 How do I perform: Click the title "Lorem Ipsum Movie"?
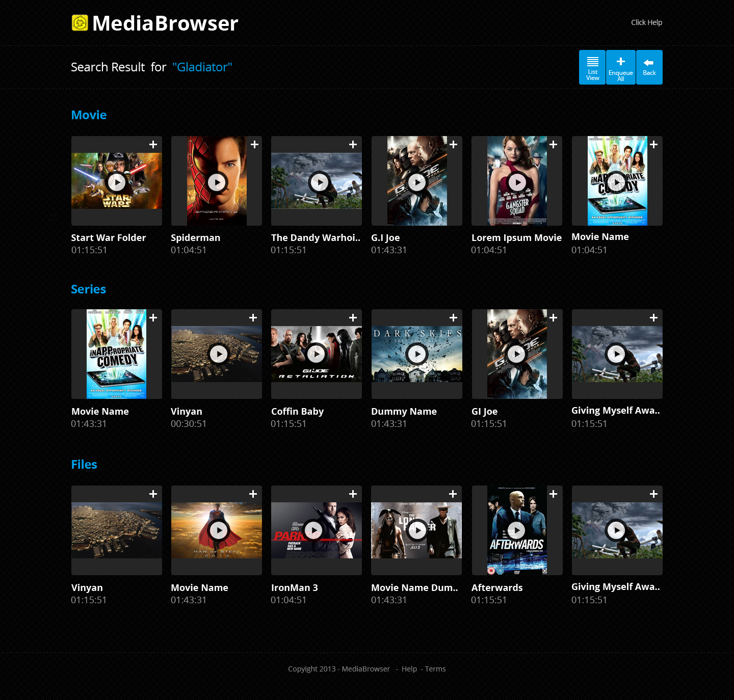click(x=516, y=238)
